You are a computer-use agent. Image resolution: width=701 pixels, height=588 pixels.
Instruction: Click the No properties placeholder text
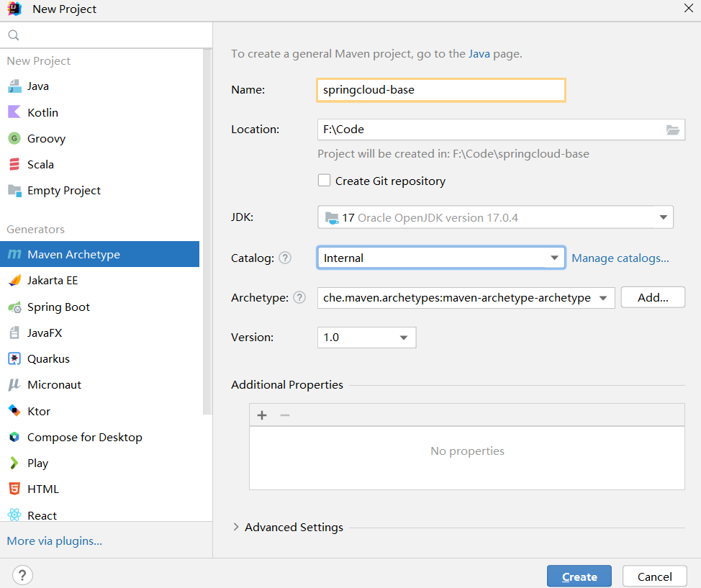(467, 451)
